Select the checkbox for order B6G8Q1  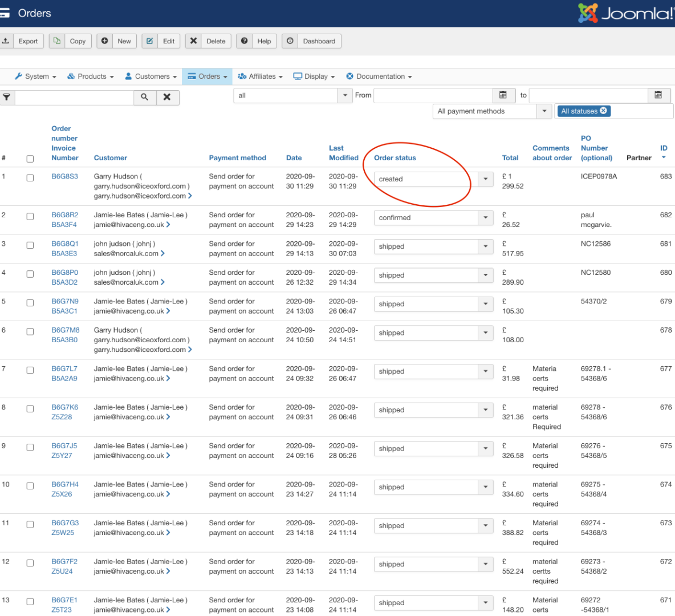(30, 245)
